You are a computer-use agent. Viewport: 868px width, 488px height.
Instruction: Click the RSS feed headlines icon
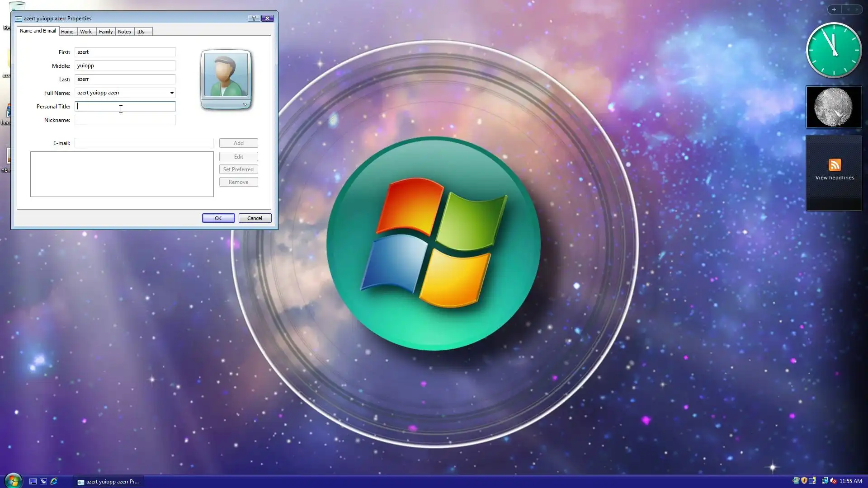point(835,165)
